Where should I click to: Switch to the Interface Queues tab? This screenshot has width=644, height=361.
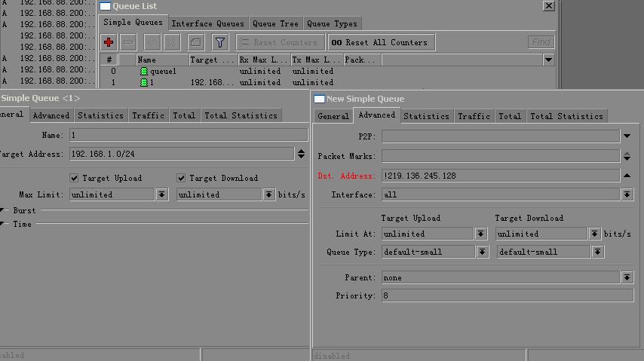[x=207, y=24]
